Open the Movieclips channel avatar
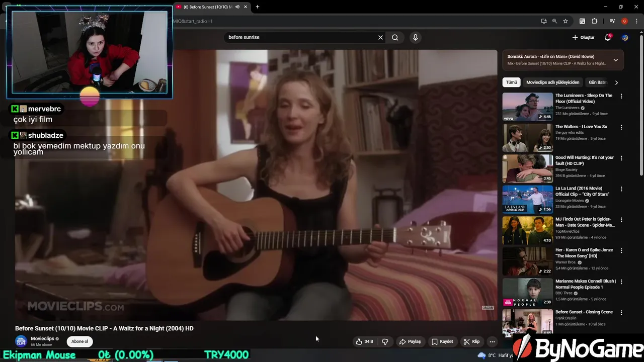The height and width of the screenshot is (362, 644). pos(21,341)
